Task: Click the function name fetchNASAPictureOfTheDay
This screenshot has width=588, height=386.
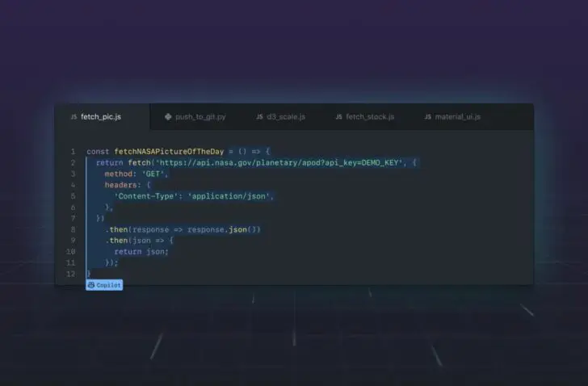Action: tap(169, 152)
